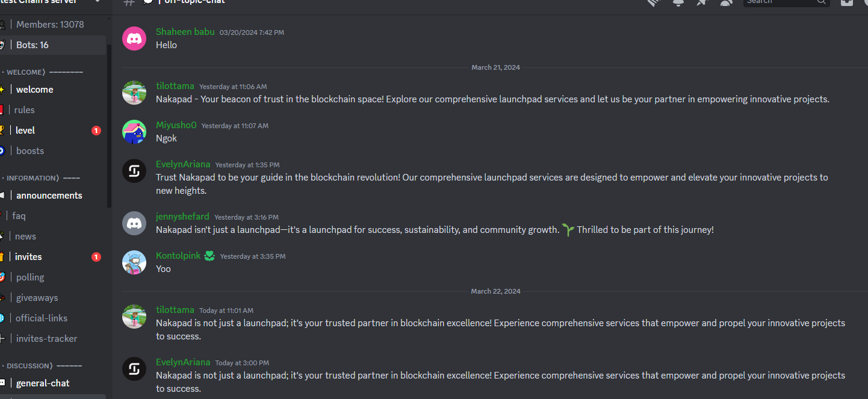Click the Miyusho0 username

pyautogui.click(x=176, y=125)
